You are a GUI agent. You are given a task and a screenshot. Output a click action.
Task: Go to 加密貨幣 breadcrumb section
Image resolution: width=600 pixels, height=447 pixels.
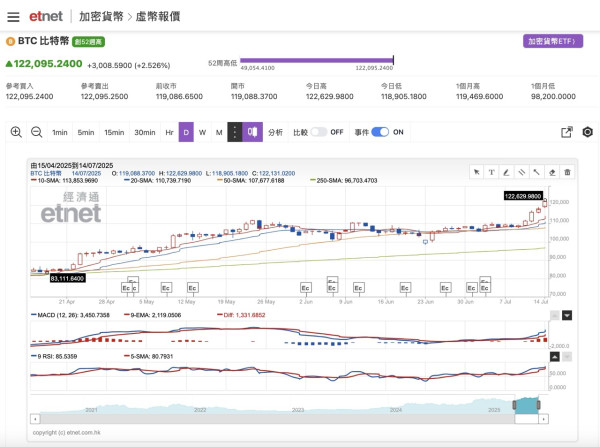101,16
